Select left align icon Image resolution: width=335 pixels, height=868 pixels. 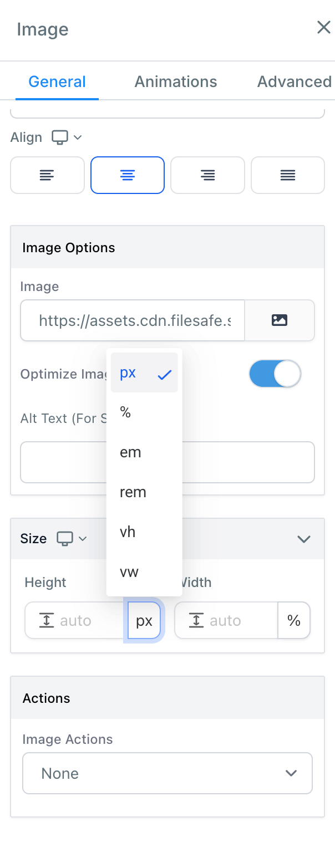click(x=47, y=175)
